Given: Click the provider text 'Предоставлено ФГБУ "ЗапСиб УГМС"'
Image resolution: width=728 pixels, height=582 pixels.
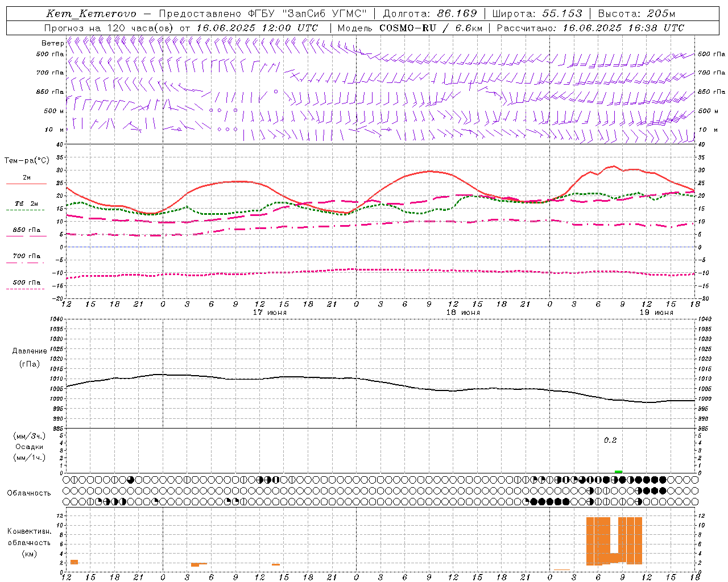Looking at the screenshot, I should tap(263, 14).
